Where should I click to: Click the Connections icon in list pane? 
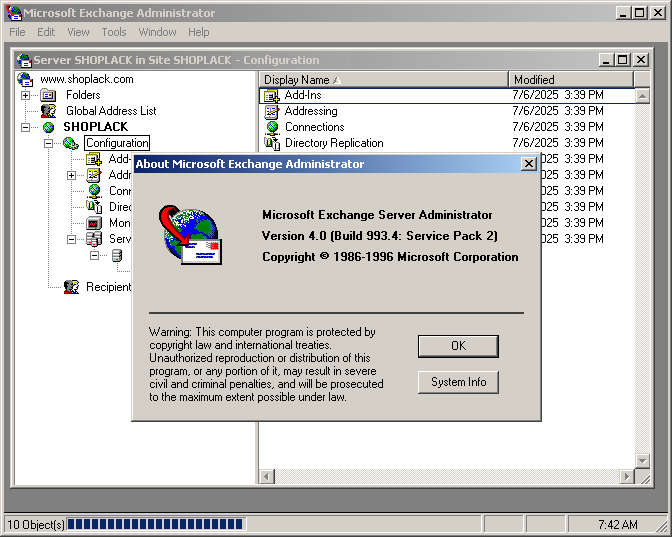tap(272, 127)
